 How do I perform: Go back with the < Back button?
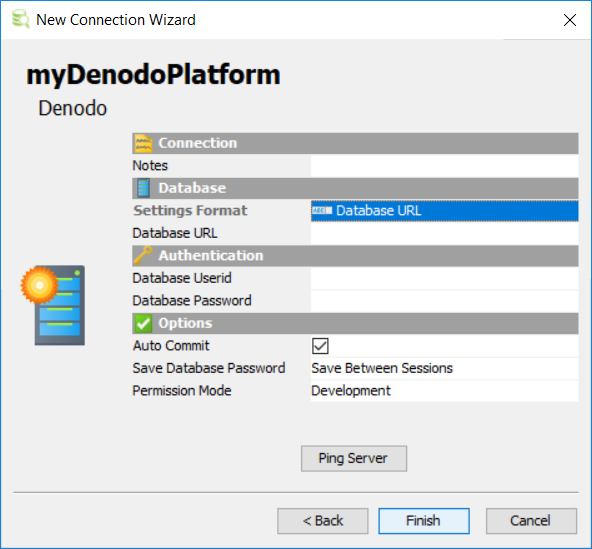(323, 521)
